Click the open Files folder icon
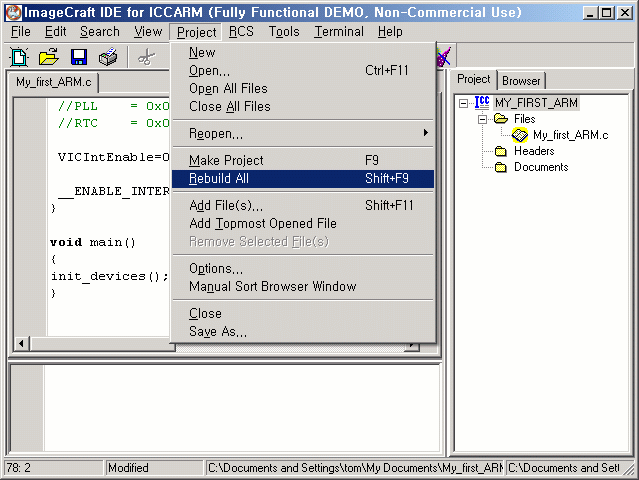This screenshot has height=480, width=639. 501,119
